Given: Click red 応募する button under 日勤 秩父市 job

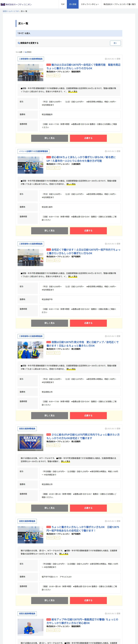Looking at the screenshot, I should click(88, 415).
